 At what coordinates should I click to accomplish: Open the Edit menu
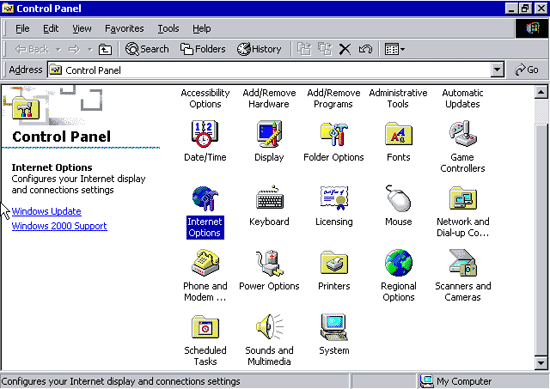(x=51, y=28)
